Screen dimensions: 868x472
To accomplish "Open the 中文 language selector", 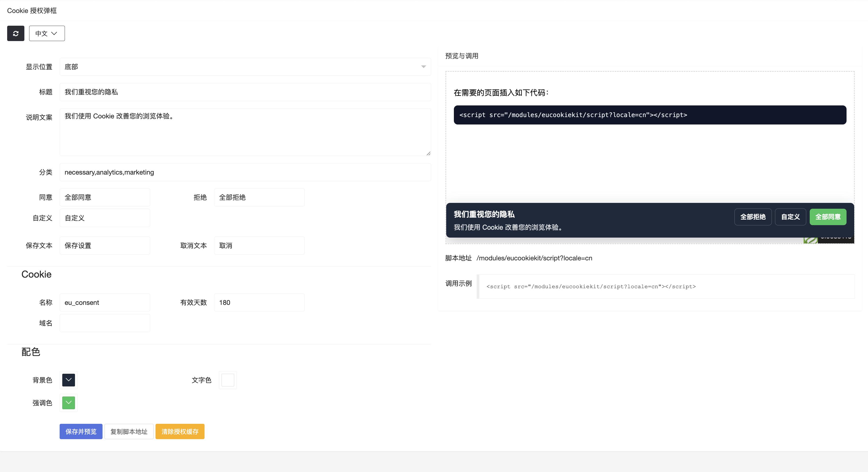I will pyautogui.click(x=47, y=33).
